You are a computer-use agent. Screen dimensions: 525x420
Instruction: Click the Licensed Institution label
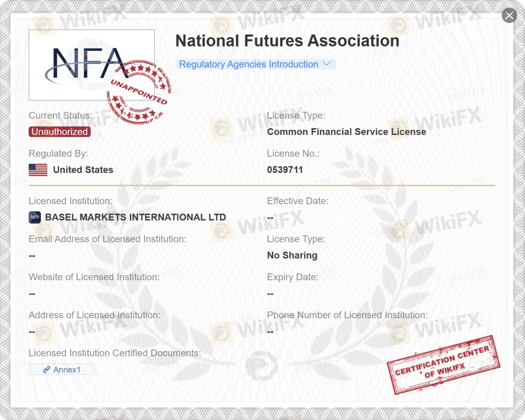point(71,201)
